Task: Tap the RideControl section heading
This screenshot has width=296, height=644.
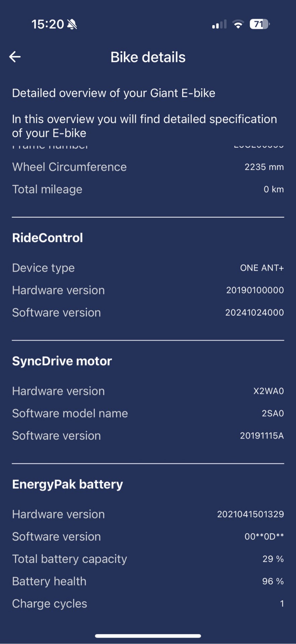Action: (x=48, y=238)
